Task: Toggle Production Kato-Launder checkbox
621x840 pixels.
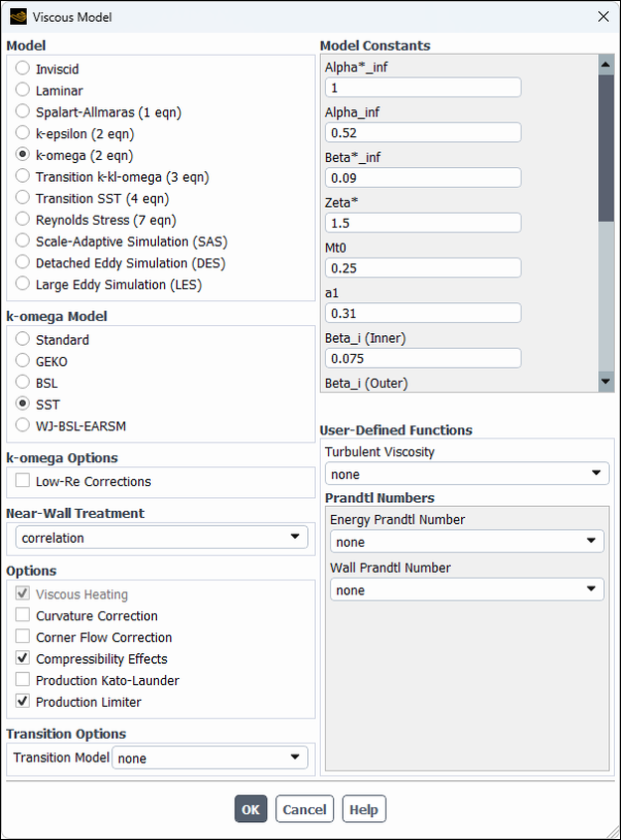Action: coord(23,681)
